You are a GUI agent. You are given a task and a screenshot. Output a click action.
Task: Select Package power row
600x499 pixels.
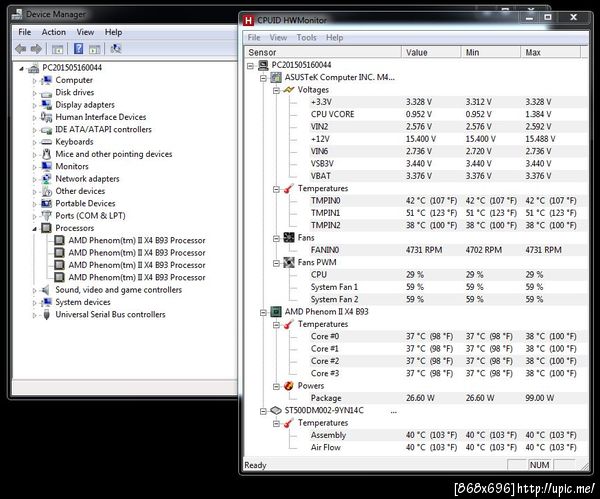tap(448, 398)
